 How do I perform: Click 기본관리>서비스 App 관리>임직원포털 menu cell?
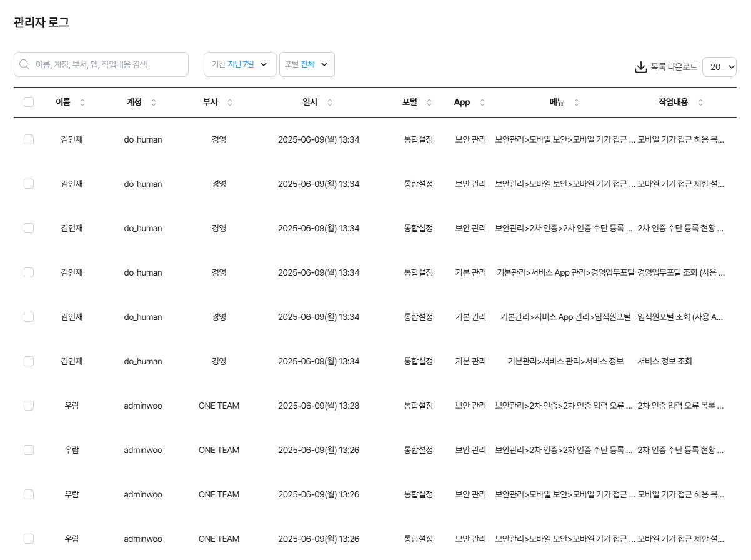click(565, 317)
